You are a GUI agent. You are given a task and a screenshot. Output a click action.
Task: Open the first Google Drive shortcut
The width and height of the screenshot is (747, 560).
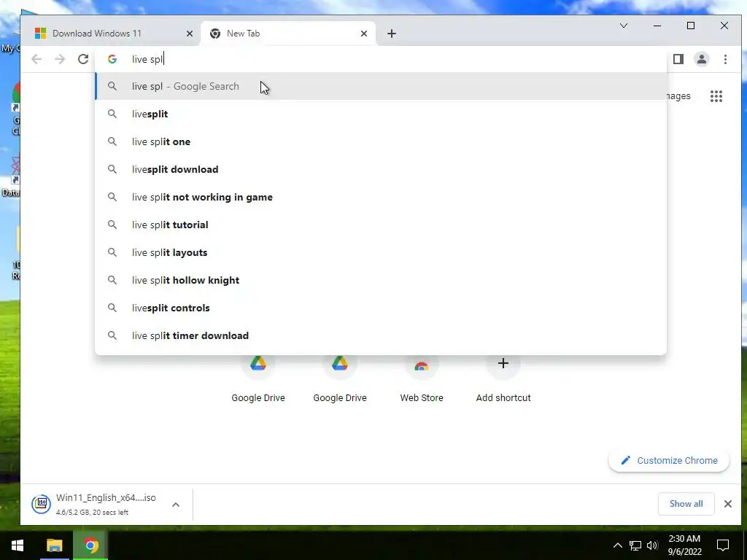tap(258, 378)
